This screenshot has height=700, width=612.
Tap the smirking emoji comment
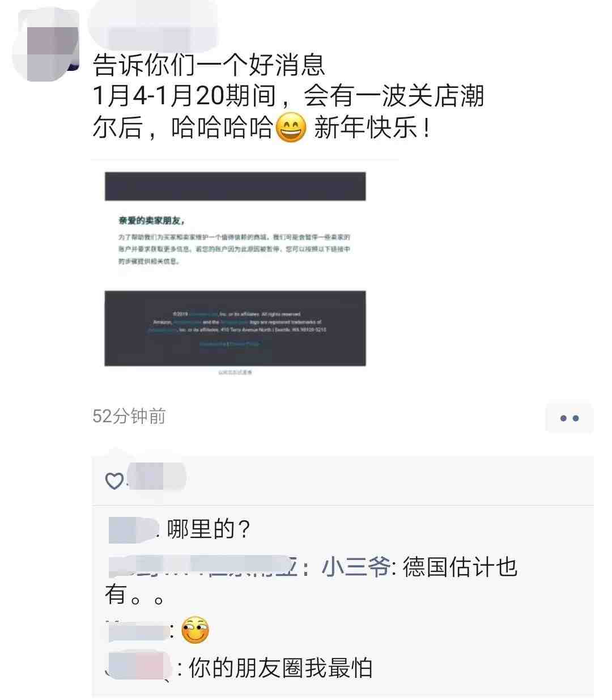tap(195, 630)
